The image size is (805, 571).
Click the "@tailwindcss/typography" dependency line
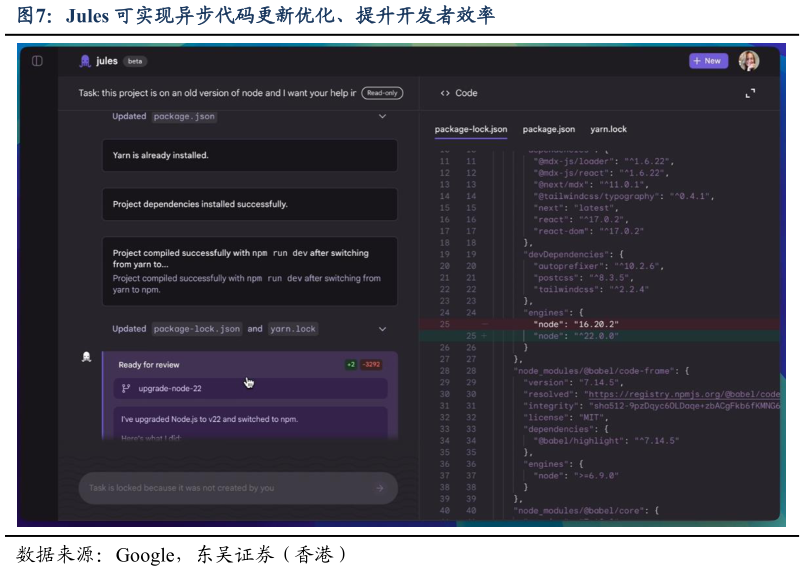click(x=623, y=196)
